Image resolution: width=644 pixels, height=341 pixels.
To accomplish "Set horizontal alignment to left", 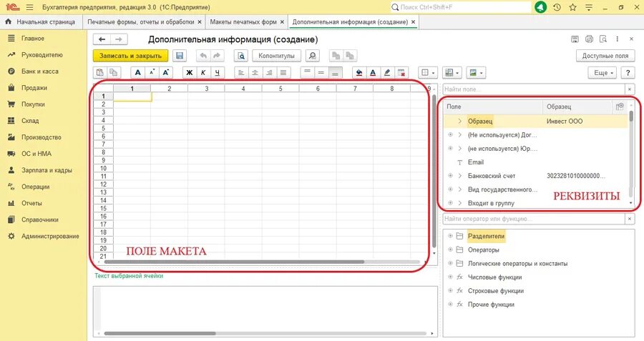I will click(241, 73).
